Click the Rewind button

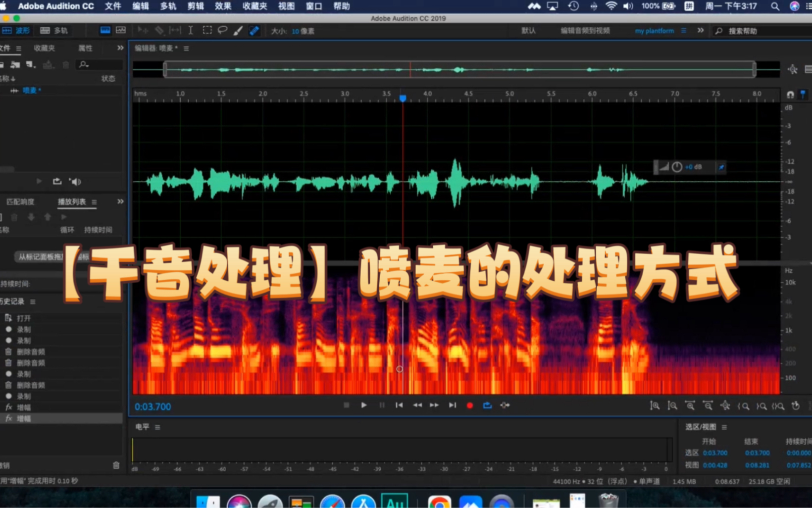[417, 405]
